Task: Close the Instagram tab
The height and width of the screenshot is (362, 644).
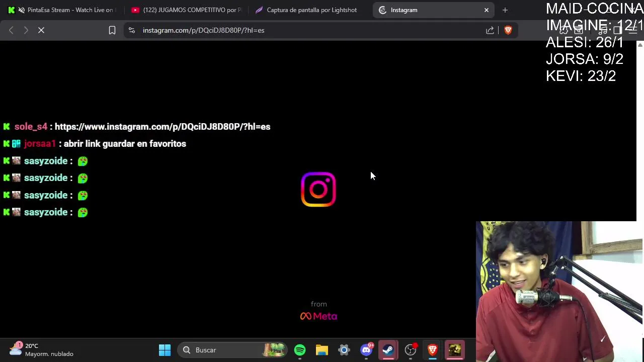Action: click(487, 10)
